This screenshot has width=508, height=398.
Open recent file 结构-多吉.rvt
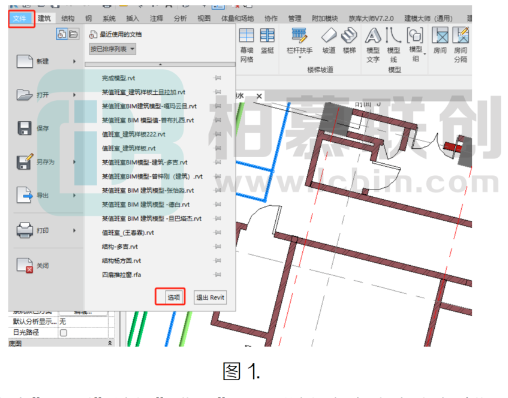click(x=120, y=246)
